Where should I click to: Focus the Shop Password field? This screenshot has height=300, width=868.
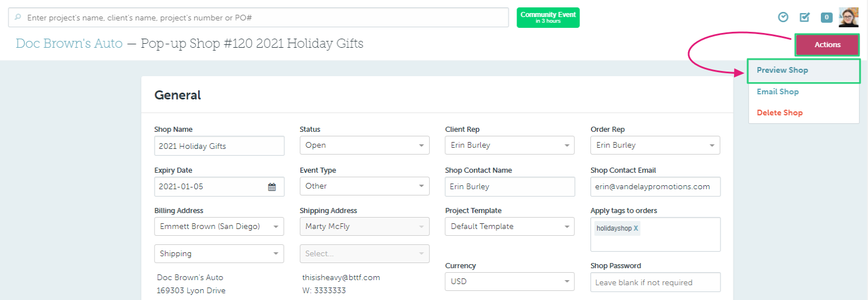point(655,282)
